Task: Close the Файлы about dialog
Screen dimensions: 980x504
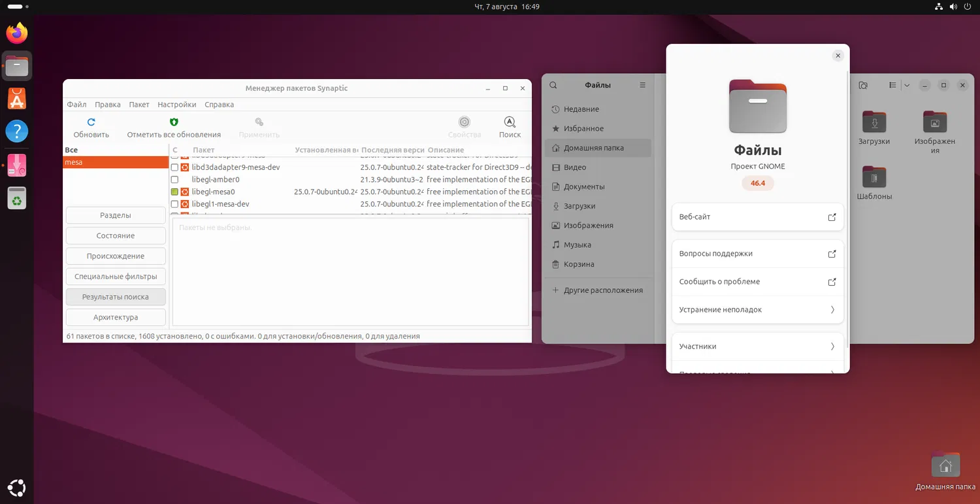Action: (x=838, y=56)
